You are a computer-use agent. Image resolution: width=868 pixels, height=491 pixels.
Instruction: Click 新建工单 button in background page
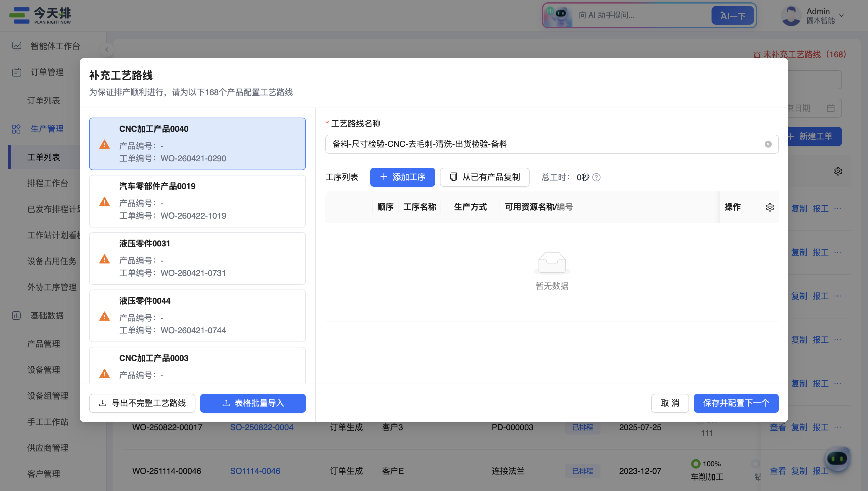pos(815,136)
